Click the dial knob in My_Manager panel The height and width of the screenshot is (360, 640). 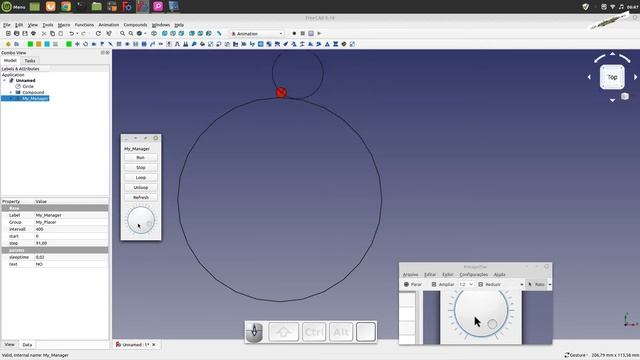(x=141, y=220)
